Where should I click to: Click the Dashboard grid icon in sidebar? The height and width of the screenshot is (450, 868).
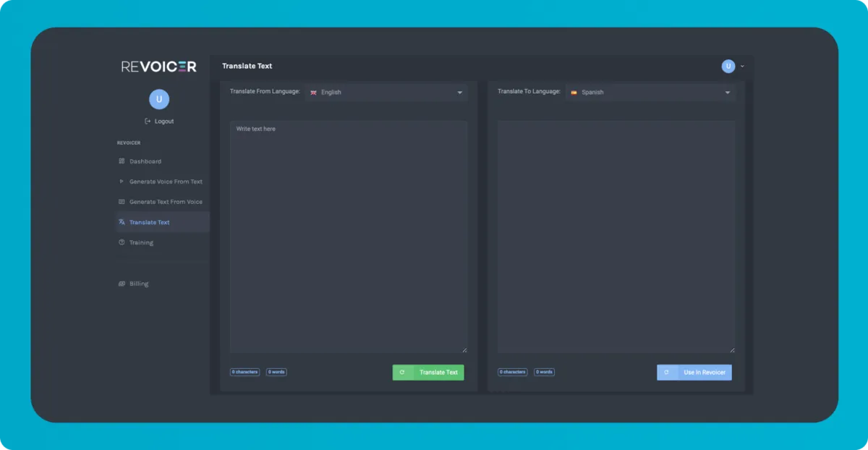(x=122, y=161)
